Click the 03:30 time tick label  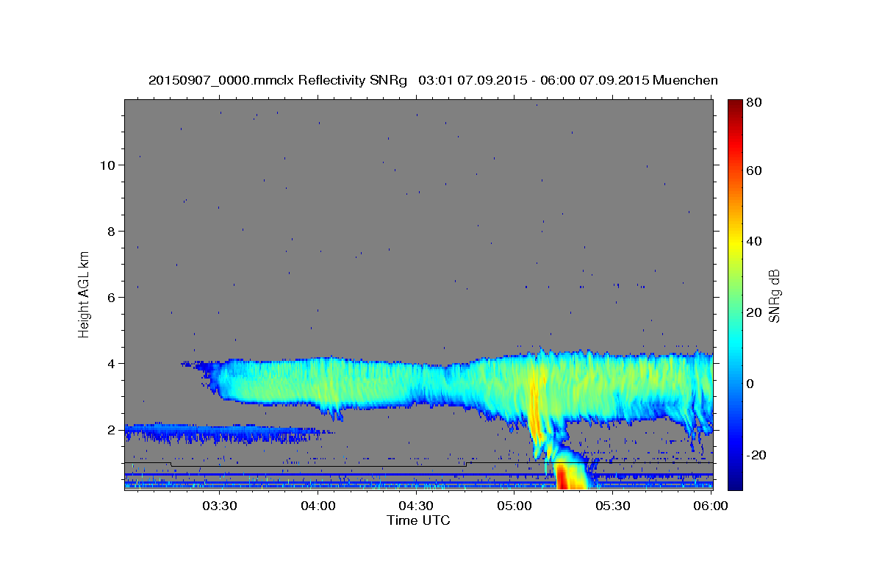click(x=220, y=506)
